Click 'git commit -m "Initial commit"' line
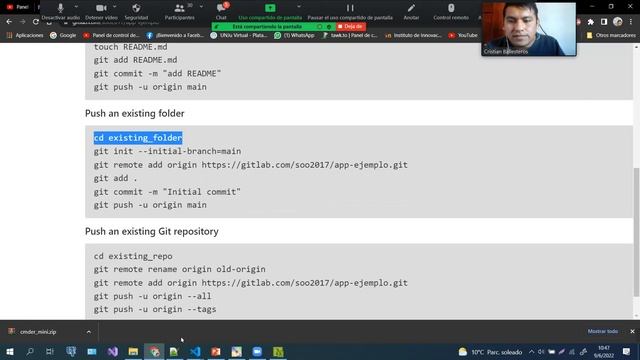This screenshot has width=640, height=360. point(167,192)
